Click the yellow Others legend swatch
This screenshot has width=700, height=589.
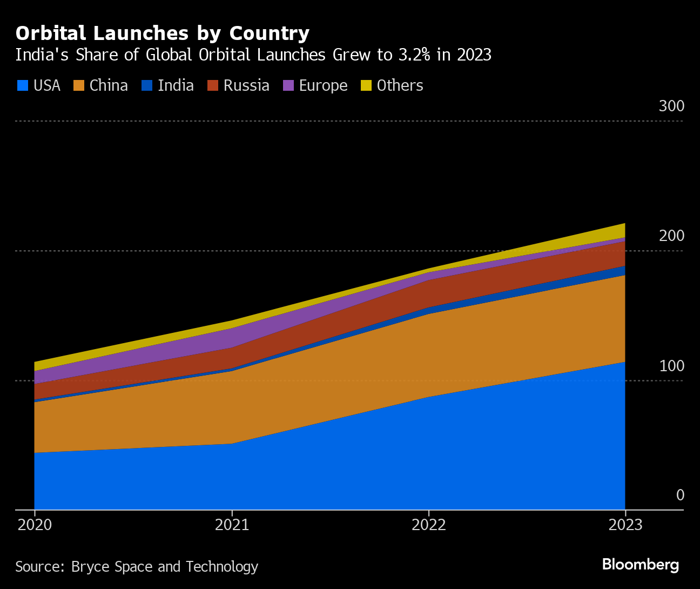tap(366, 85)
